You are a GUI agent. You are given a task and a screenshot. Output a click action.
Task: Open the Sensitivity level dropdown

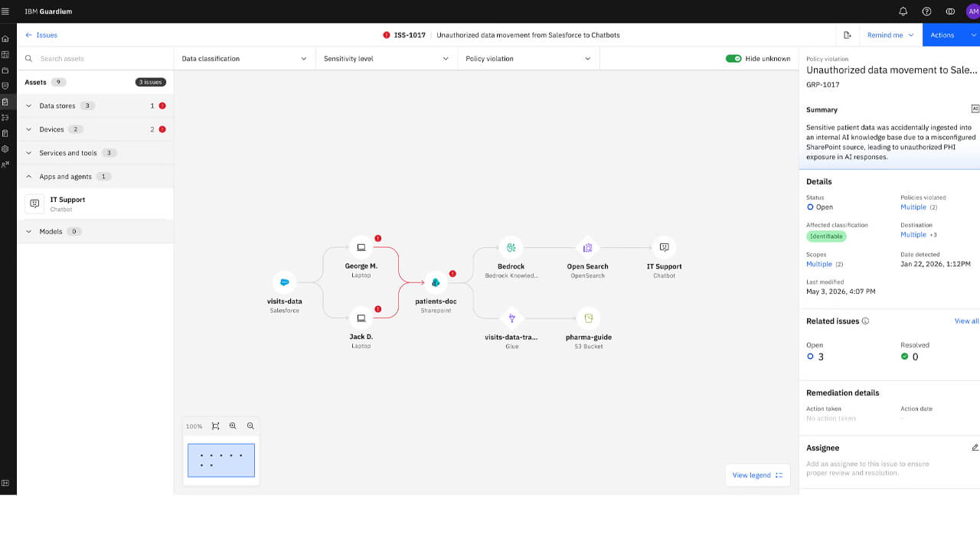pyautogui.click(x=386, y=58)
